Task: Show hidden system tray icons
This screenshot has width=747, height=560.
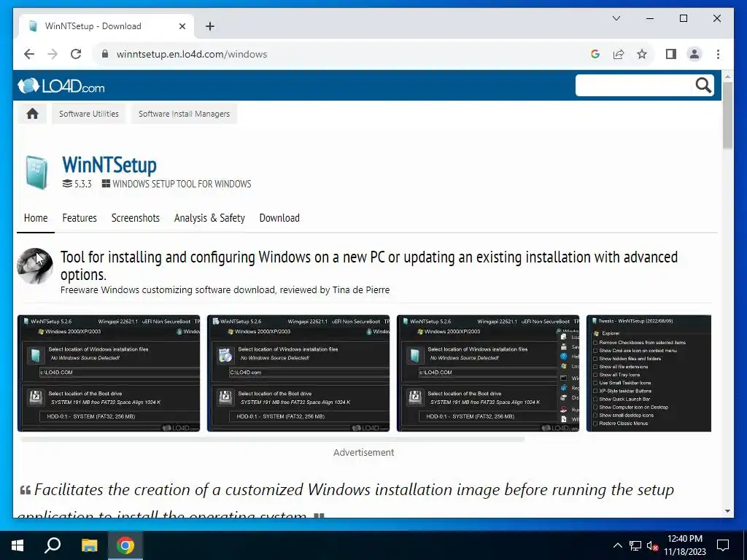Action: tap(617, 545)
